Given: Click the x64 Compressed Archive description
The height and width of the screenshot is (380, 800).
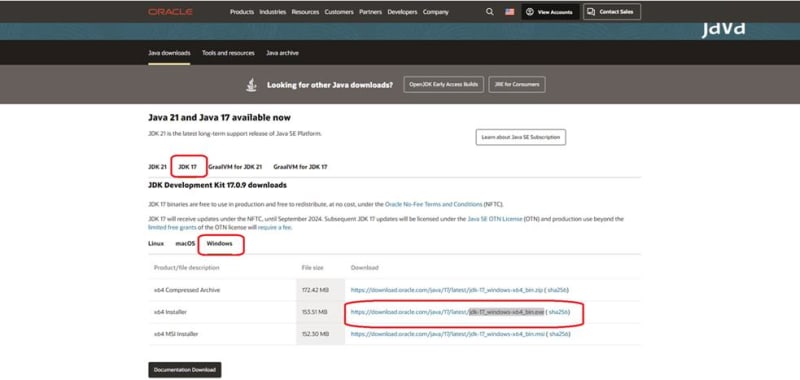Looking at the screenshot, I should [x=187, y=290].
